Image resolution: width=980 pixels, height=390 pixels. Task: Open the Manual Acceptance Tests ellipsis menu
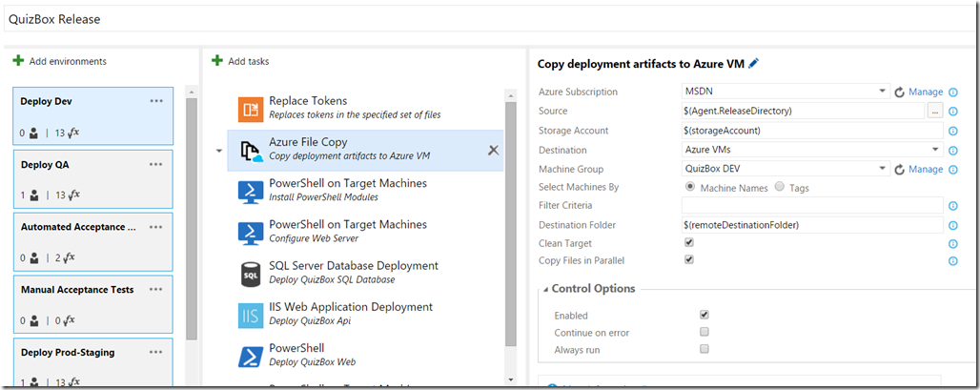coord(156,289)
